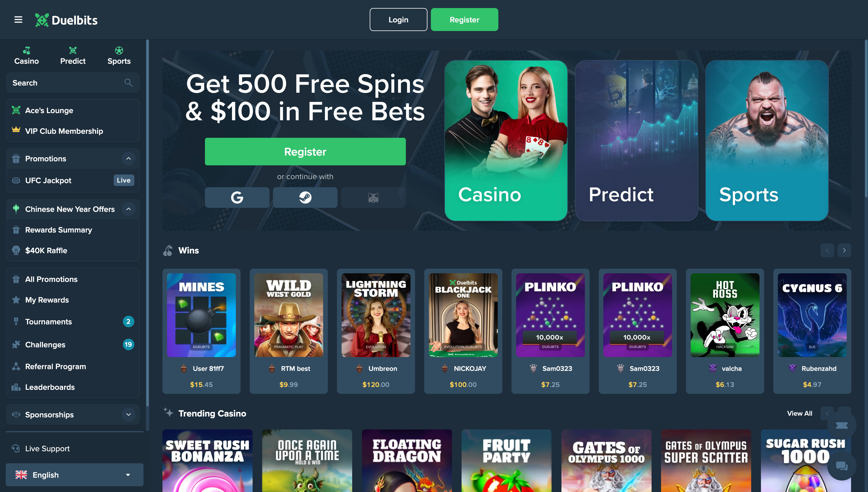Collapse the Promotions section
Image resolution: width=868 pixels, height=492 pixels.
tap(128, 158)
